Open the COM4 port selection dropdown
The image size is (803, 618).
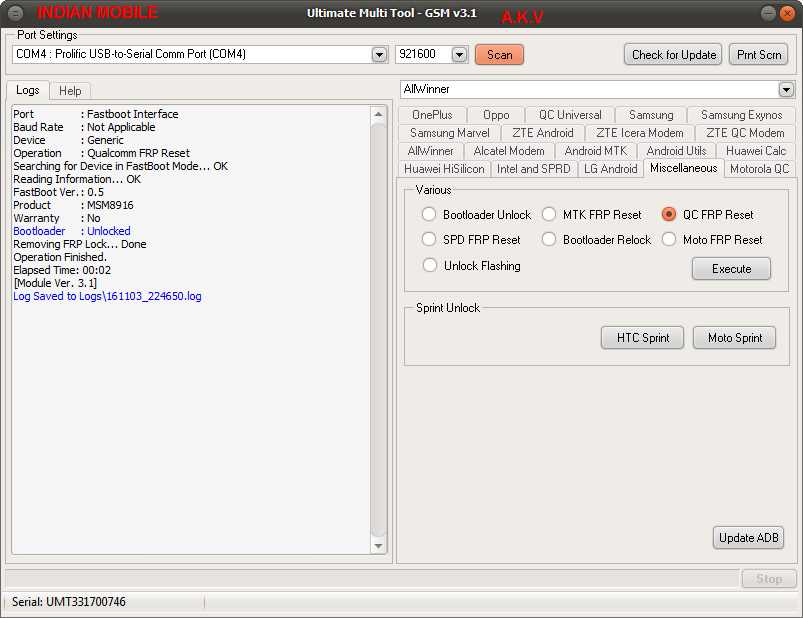(380, 55)
